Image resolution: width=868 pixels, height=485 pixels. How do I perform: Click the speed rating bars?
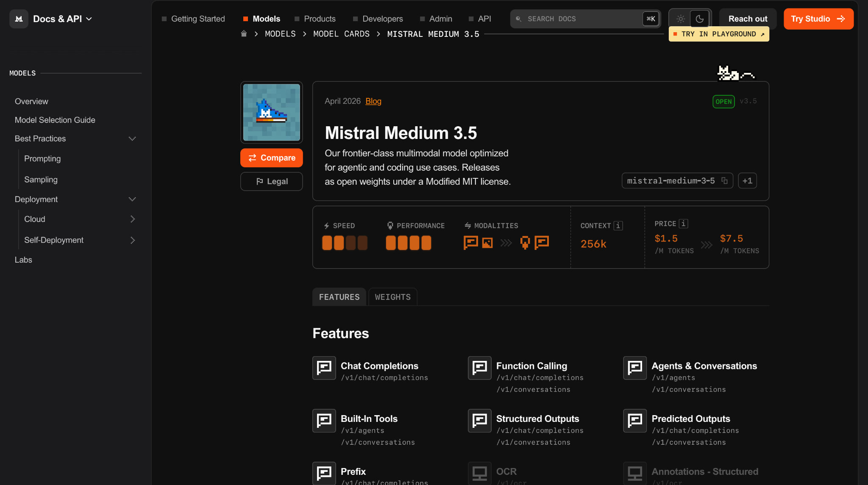[345, 243]
